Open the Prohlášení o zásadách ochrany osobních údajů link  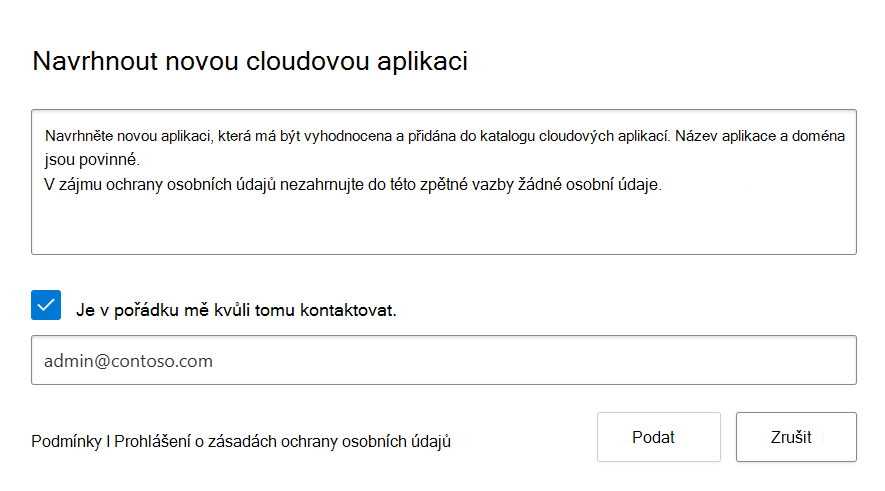pyautogui.click(x=282, y=441)
